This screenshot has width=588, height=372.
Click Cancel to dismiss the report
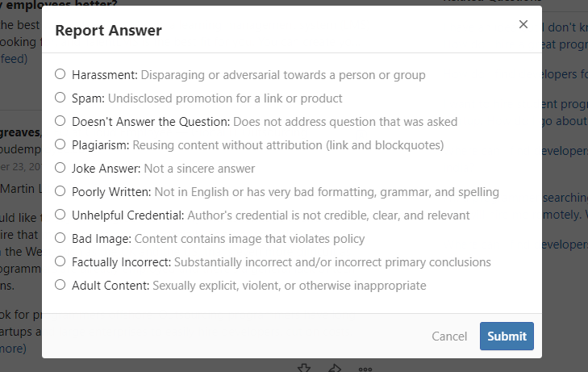point(449,336)
